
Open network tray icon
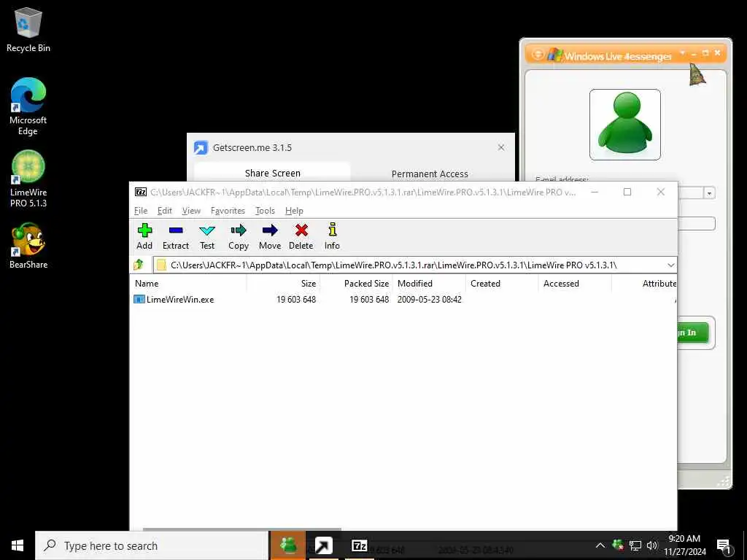click(x=635, y=545)
